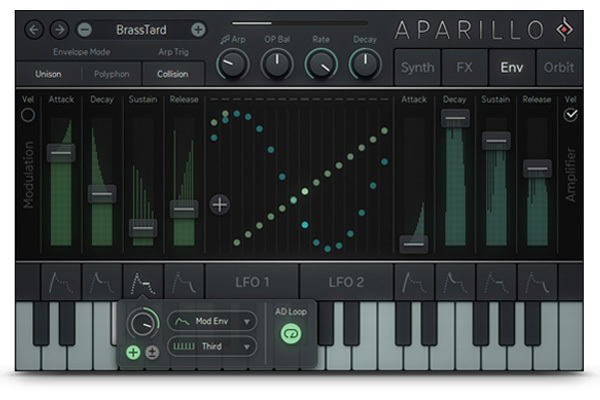Click the Amplifier Decay slider handle
This screenshot has height=400, width=600.
coord(455,118)
